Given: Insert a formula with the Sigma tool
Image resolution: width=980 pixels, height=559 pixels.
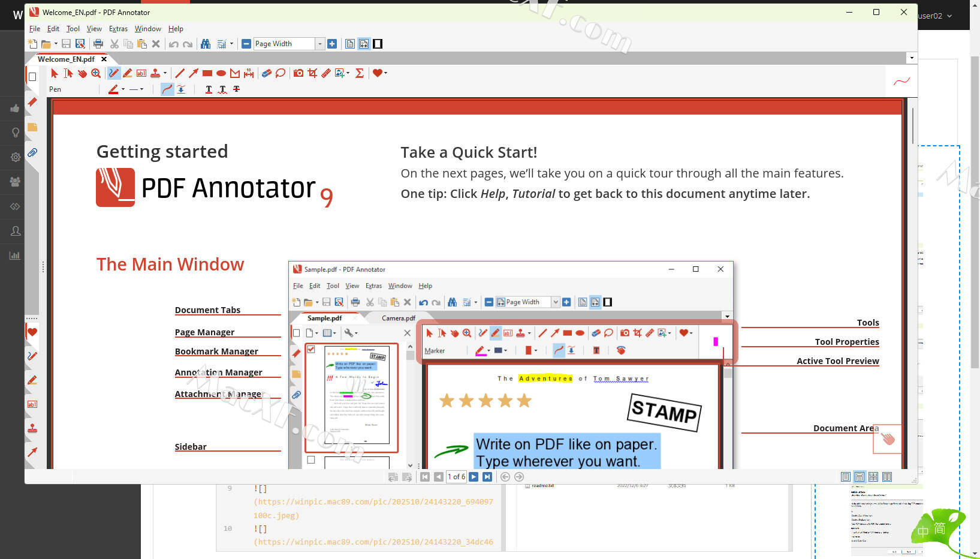Looking at the screenshot, I should tap(360, 73).
